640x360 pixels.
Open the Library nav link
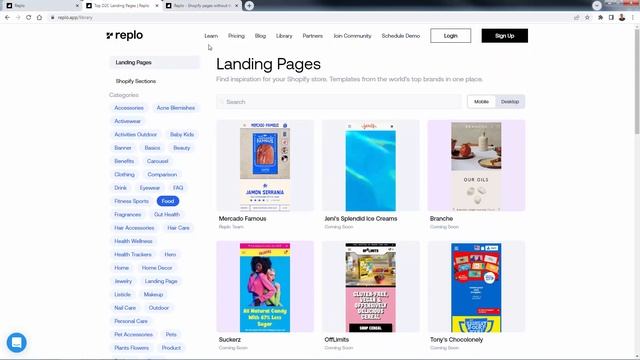click(x=284, y=36)
